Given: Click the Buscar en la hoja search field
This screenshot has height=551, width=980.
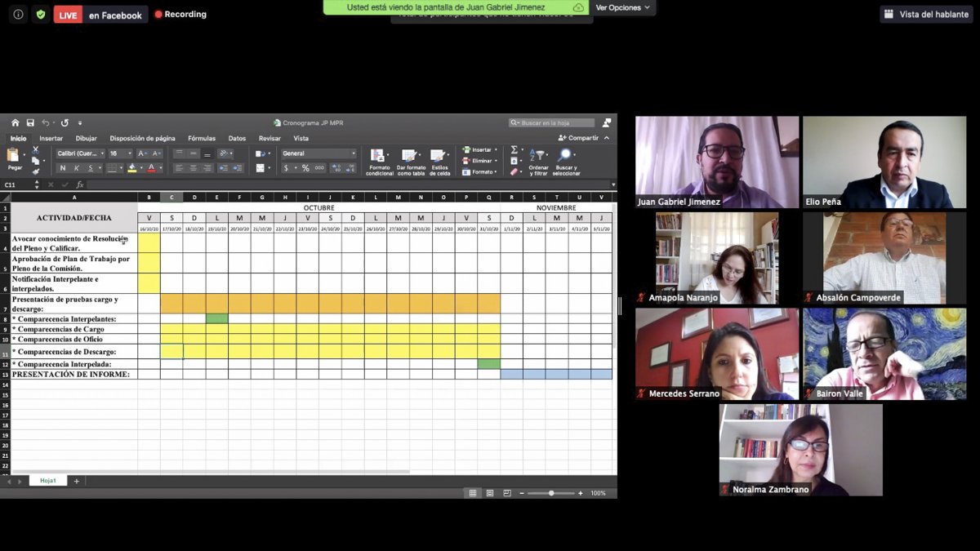Looking at the screenshot, I should [552, 122].
